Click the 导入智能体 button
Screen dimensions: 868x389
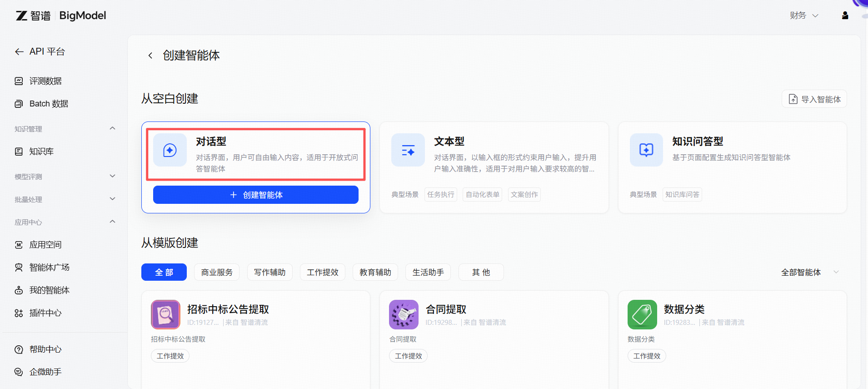click(814, 99)
